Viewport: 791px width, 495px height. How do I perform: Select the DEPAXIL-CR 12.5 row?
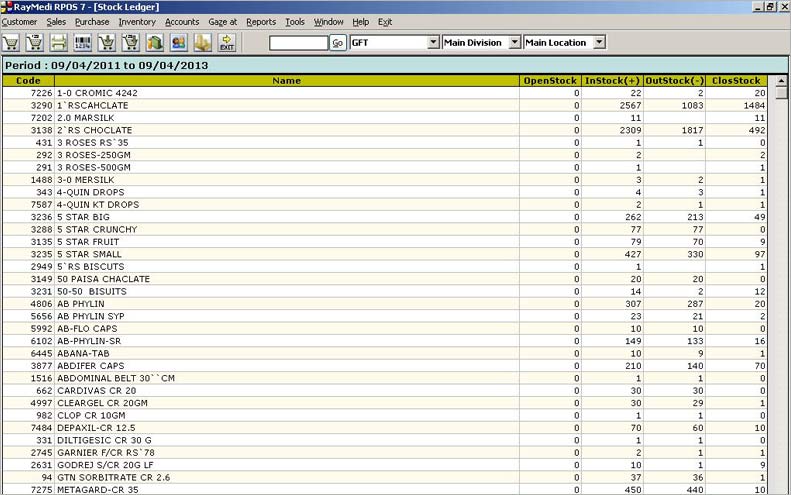pyautogui.click(x=385, y=427)
